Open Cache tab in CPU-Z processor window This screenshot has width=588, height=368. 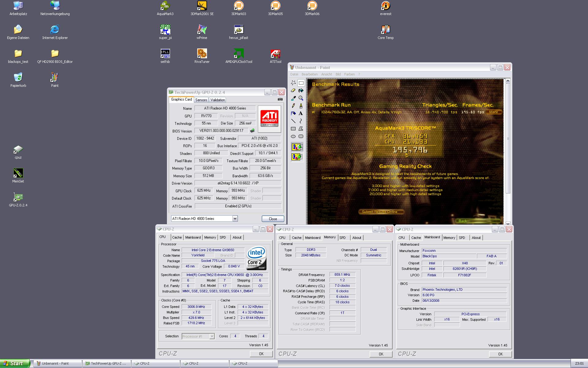tap(177, 237)
